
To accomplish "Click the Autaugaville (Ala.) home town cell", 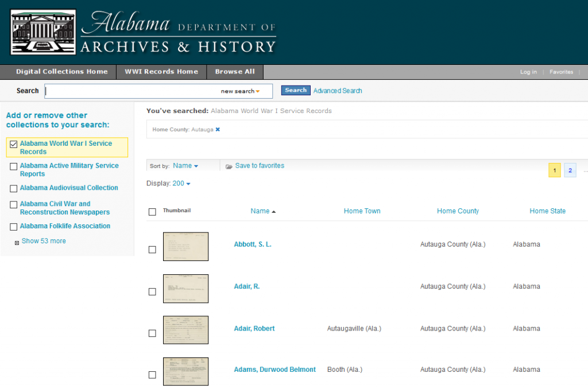I will point(354,329).
